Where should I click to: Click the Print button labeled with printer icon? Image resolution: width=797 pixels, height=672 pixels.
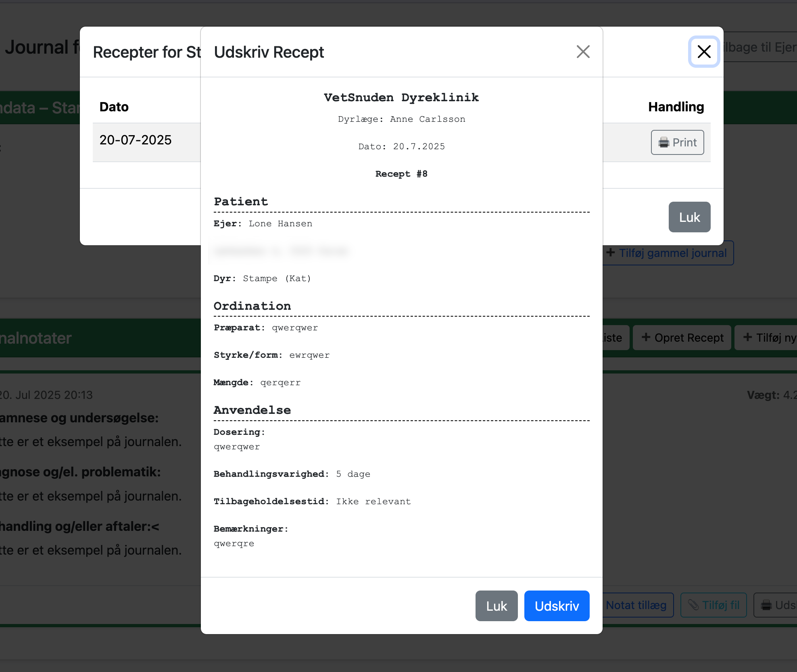click(x=677, y=142)
